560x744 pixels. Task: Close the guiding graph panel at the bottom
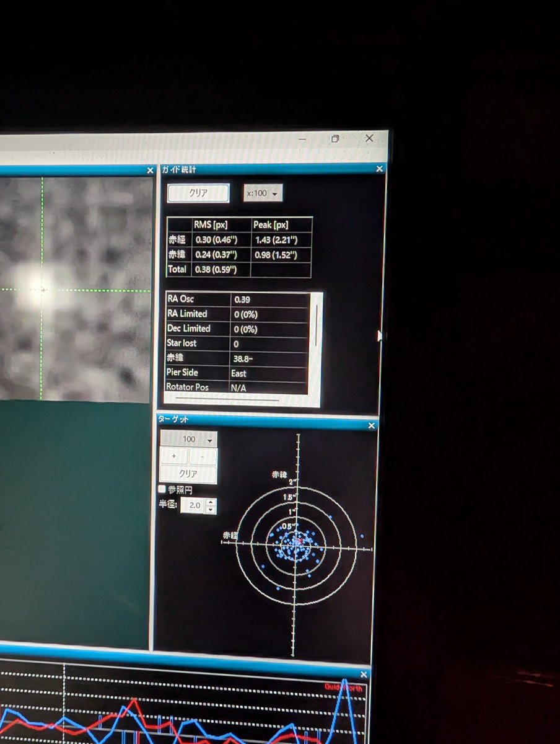tap(363, 675)
